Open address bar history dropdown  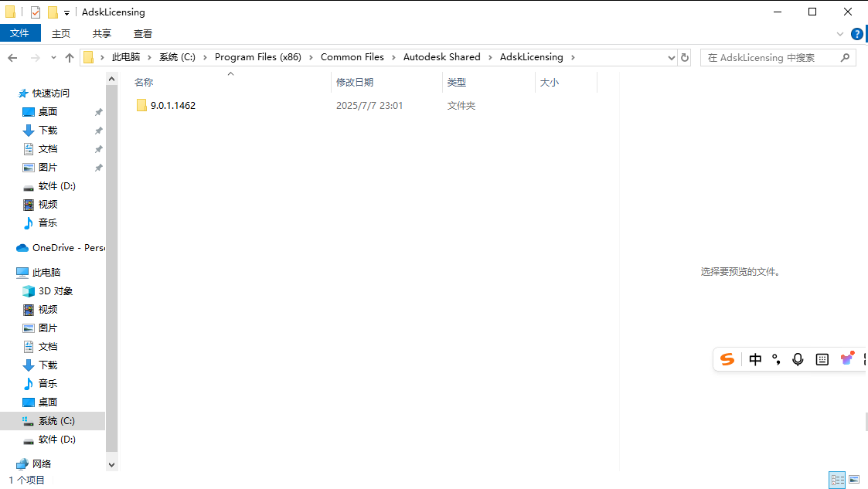pyautogui.click(x=671, y=57)
